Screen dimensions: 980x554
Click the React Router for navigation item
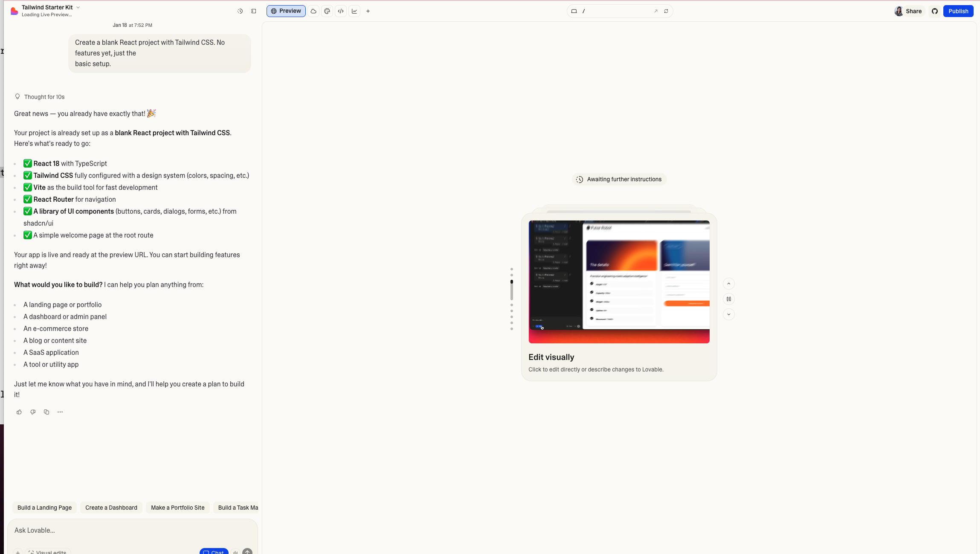70,200
